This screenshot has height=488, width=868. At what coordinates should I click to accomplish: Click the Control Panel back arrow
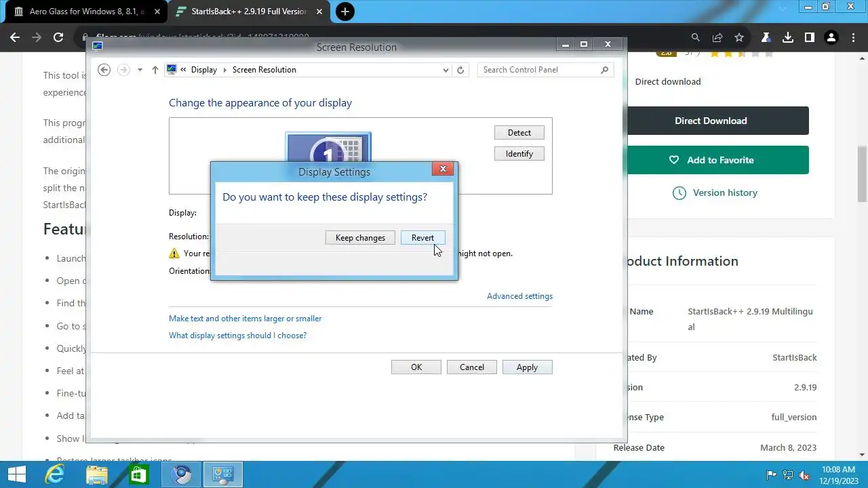[x=104, y=70]
